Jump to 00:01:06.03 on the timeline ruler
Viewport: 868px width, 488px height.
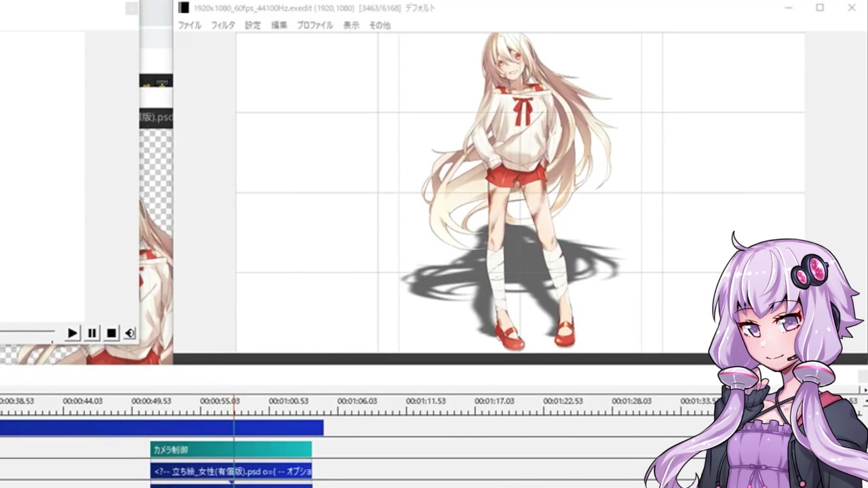coord(357,401)
